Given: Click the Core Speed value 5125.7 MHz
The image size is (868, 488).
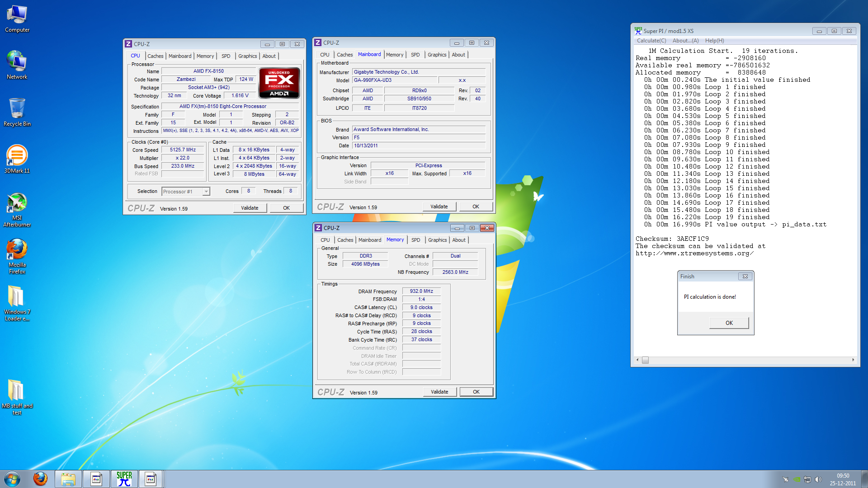Looking at the screenshot, I should (x=183, y=150).
